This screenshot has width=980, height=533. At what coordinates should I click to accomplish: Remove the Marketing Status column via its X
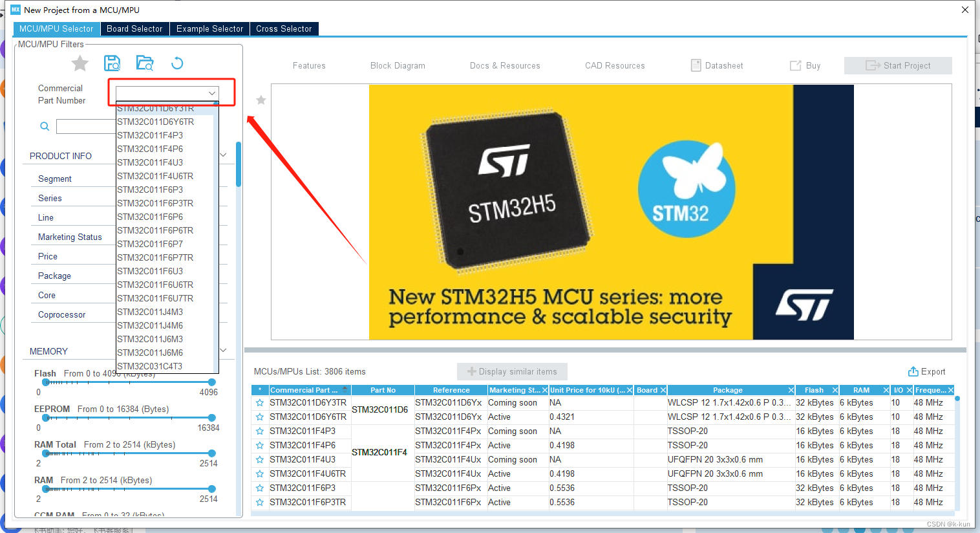[545, 390]
